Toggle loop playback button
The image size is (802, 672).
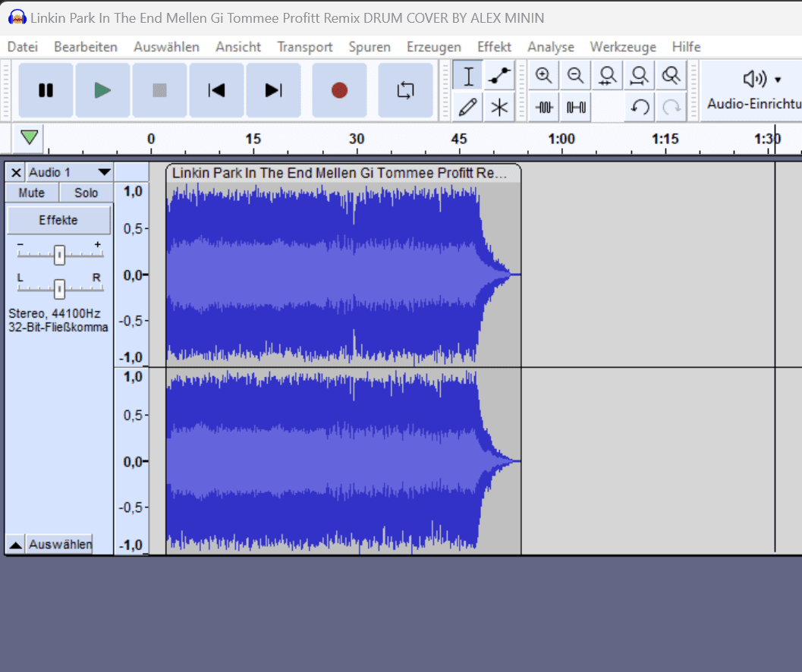(405, 90)
